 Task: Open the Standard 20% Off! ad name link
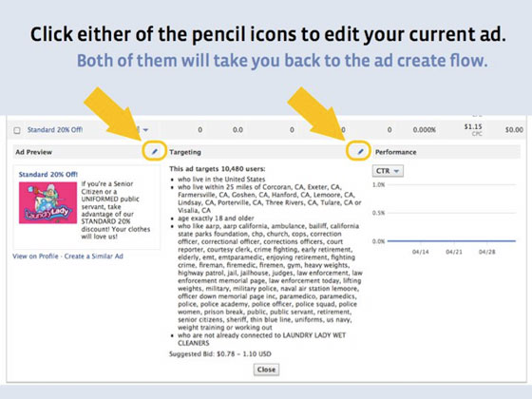click(x=55, y=129)
